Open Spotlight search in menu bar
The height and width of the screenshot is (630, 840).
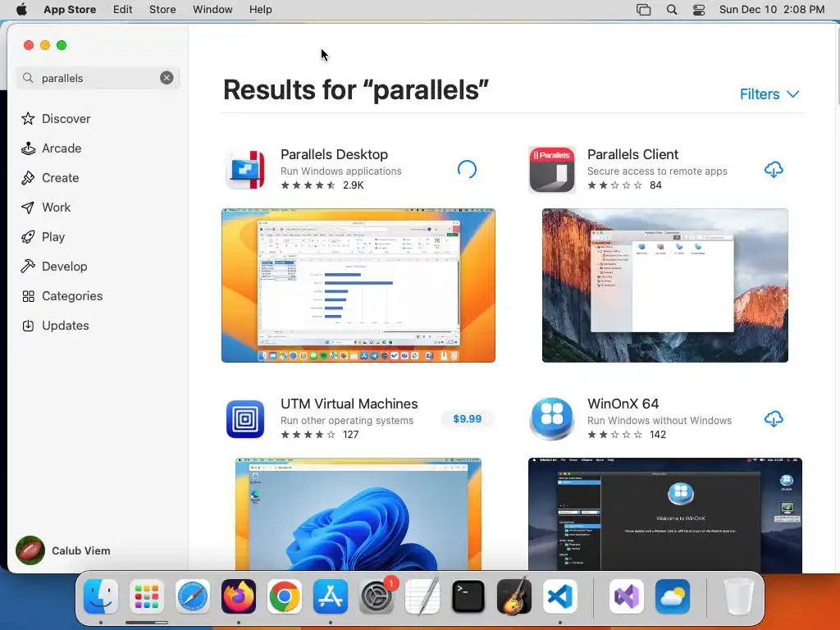click(x=672, y=10)
